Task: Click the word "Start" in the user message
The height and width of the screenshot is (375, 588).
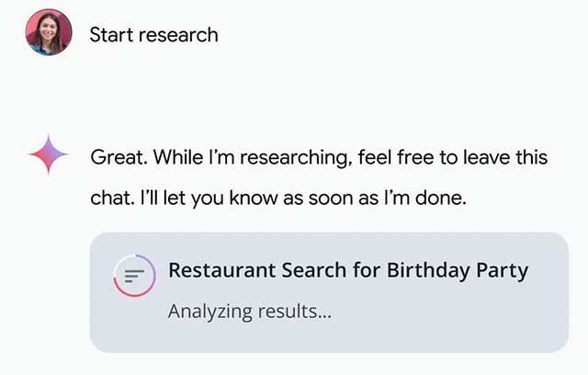Action: [110, 35]
